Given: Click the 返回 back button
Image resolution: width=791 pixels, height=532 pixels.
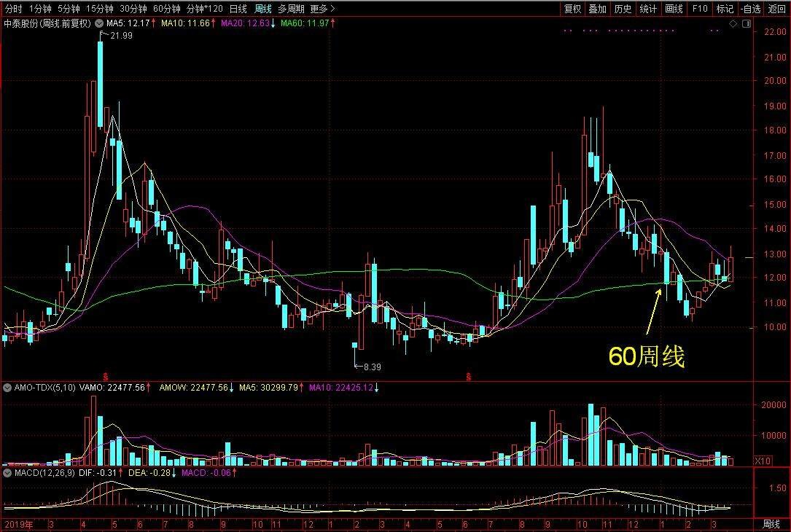Looking at the screenshot, I should (777, 9).
